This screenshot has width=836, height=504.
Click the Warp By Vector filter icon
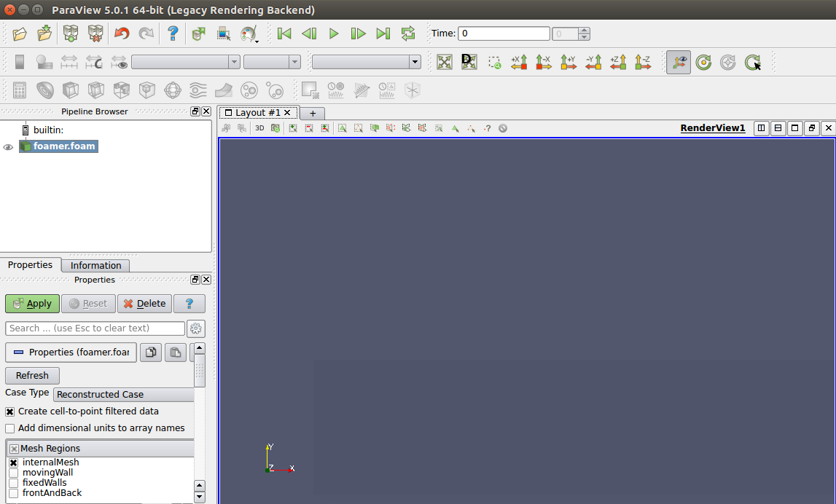[223, 90]
